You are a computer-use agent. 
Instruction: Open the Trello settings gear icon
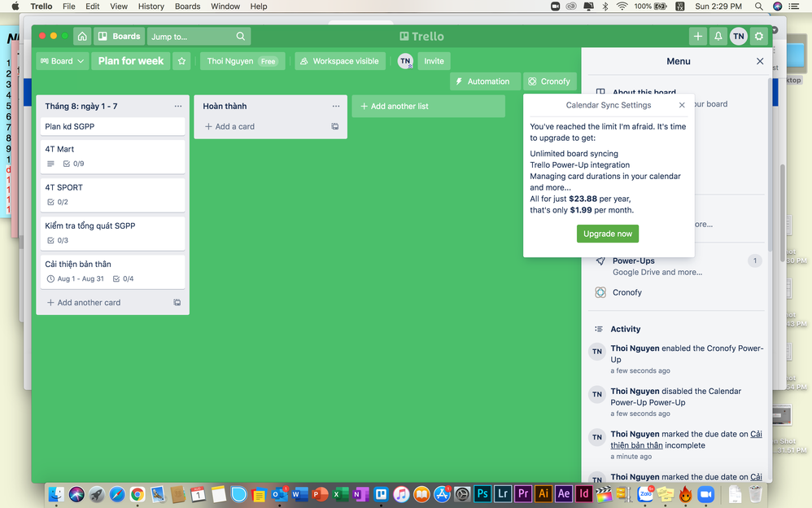(759, 37)
